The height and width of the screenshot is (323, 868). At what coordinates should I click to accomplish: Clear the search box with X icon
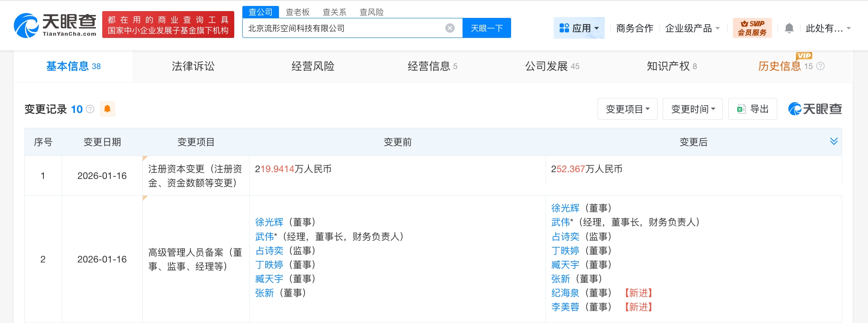pos(450,28)
